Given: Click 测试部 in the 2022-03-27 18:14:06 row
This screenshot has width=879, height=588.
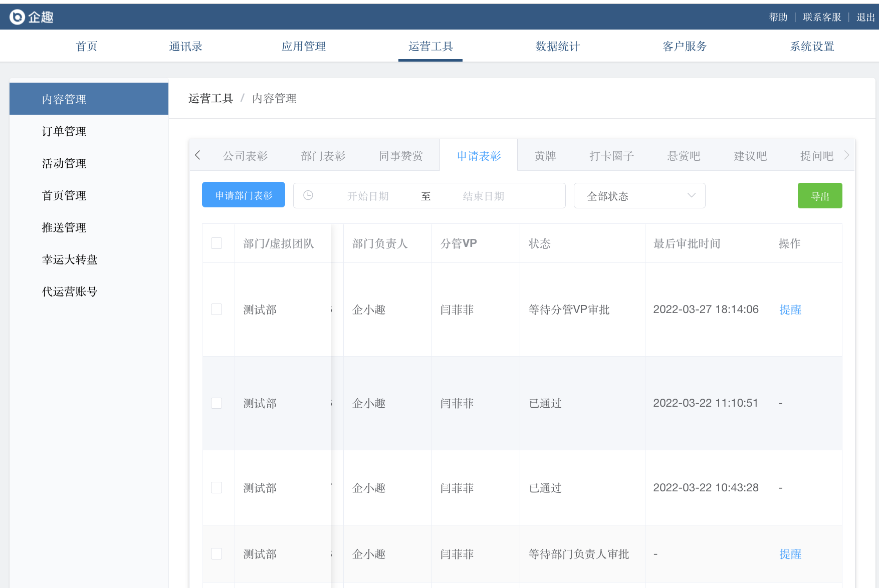Looking at the screenshot, I should pos(260,310).
